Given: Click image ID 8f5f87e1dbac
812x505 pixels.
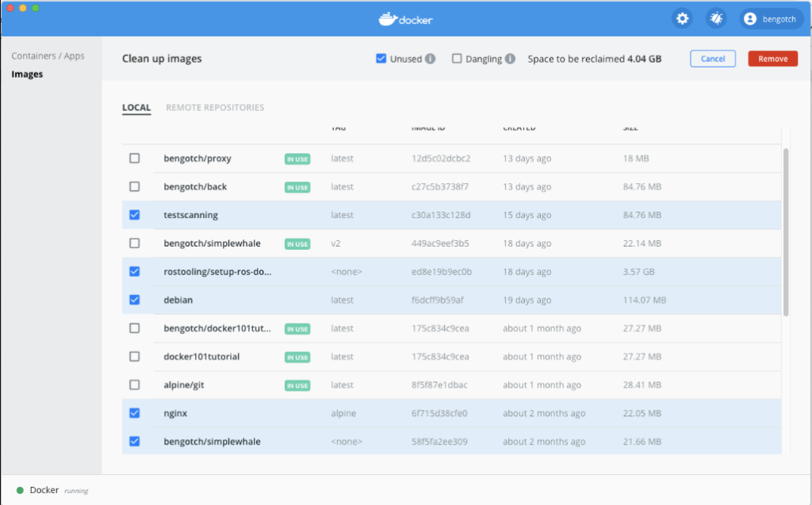Looking at the screenshot, I should click(x=439, y=384).
